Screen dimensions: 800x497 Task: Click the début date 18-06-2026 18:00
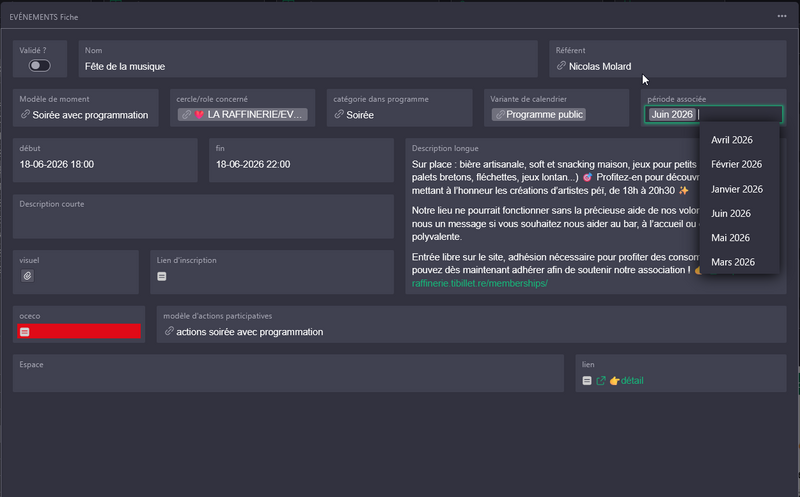click(57, 164)
